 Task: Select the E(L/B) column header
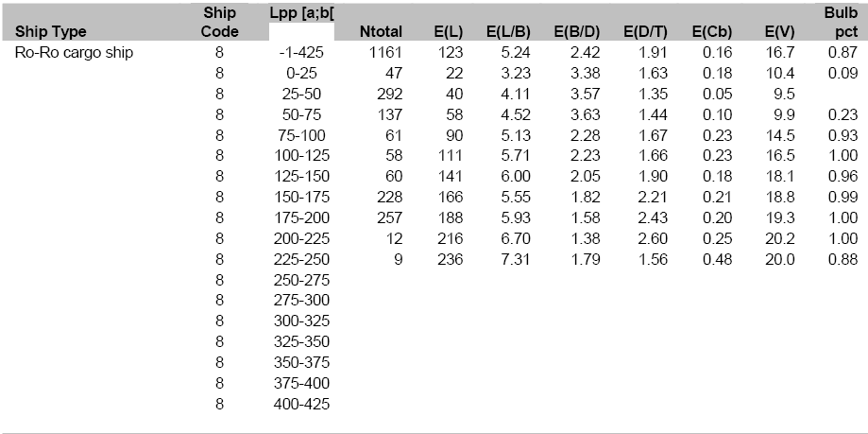pos(511,32)
